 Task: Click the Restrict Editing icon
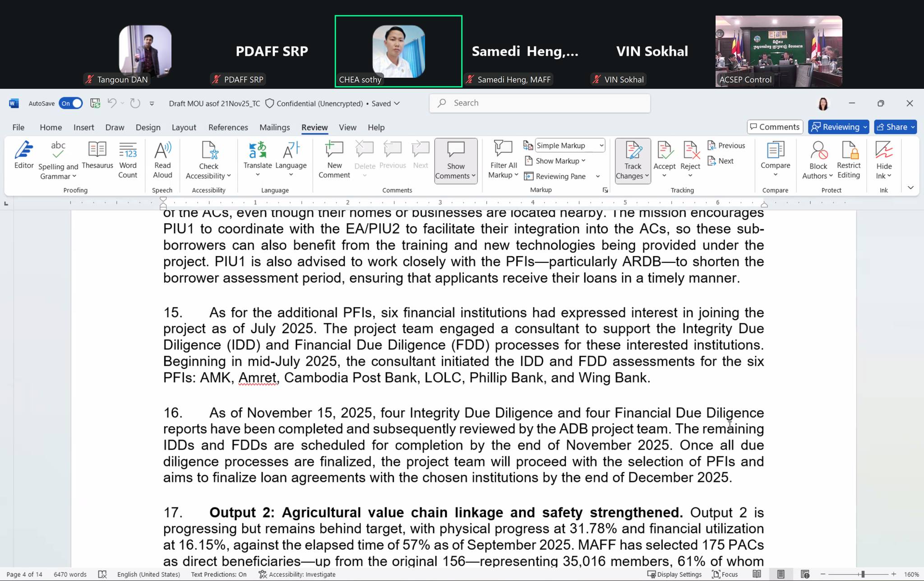848,159
